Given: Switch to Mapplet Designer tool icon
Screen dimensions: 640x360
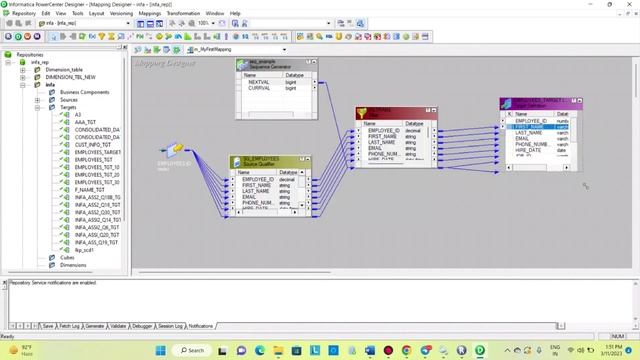Looking at the screenshot, I should (167, 50).
